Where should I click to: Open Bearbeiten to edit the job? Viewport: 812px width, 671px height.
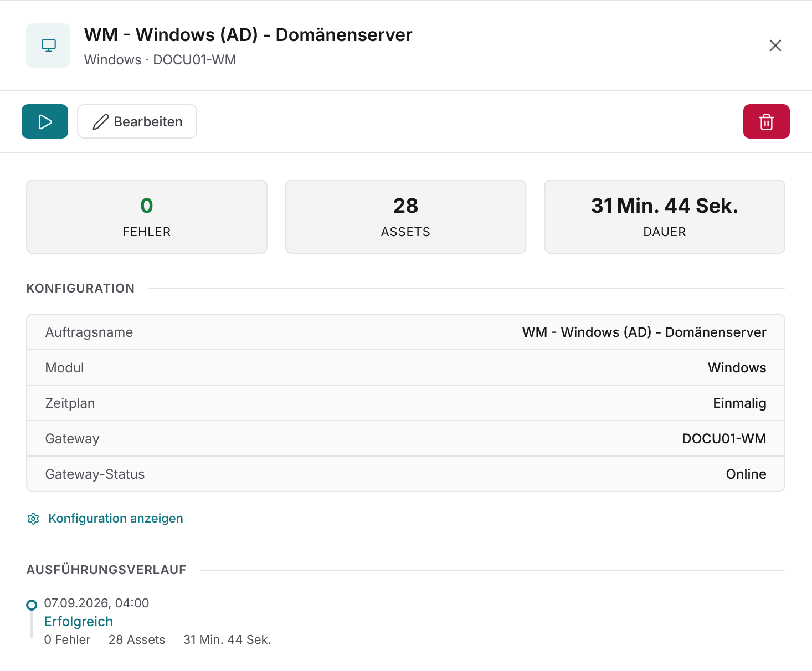[x=137, y=121]
